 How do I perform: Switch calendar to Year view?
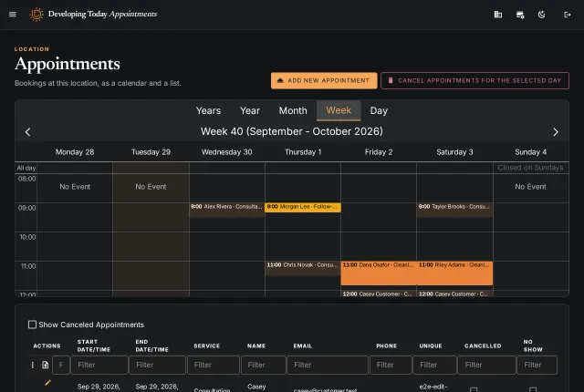[x=250, y=111]
